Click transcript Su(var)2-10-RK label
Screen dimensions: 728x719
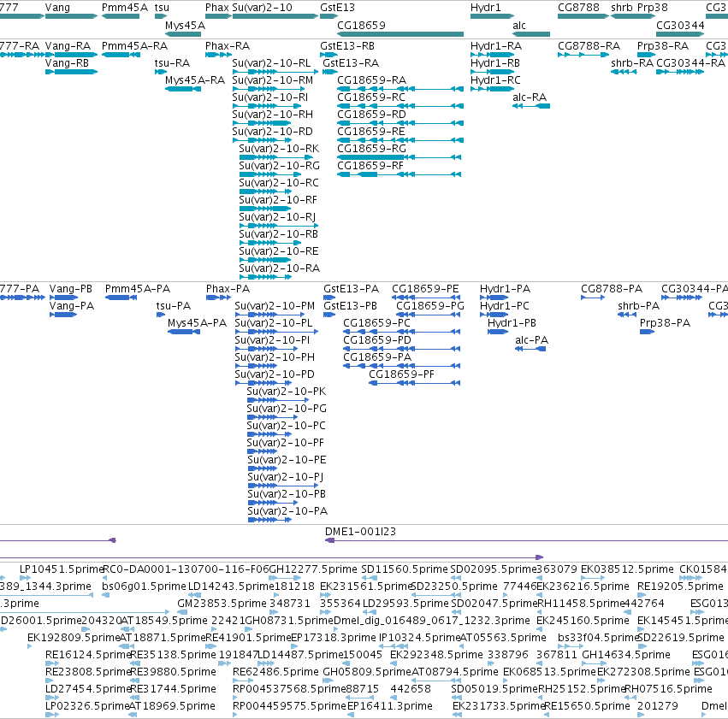click(x=279, y=149)
